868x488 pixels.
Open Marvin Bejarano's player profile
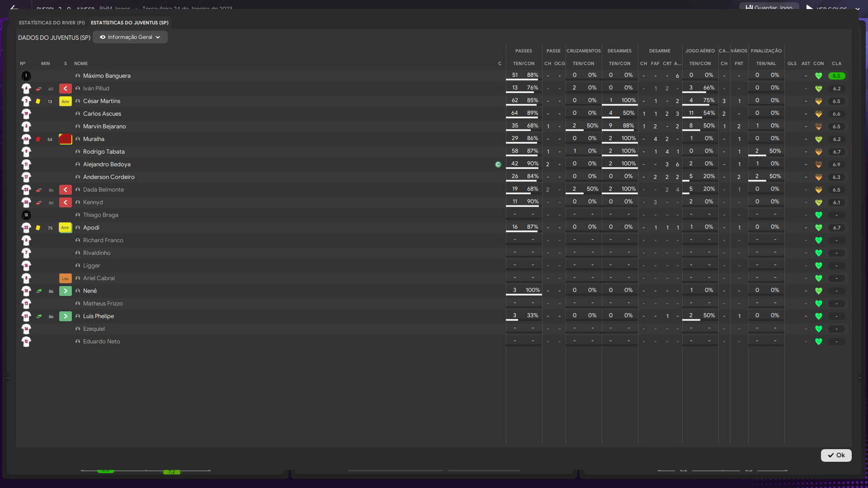tap(104, 127)
